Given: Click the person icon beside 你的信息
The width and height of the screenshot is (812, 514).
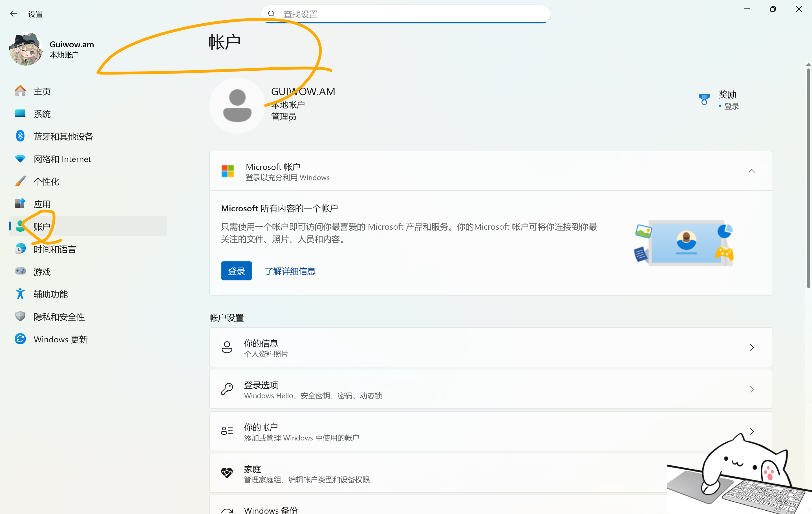Looking at the screenshot, I should tap(227, 347).
